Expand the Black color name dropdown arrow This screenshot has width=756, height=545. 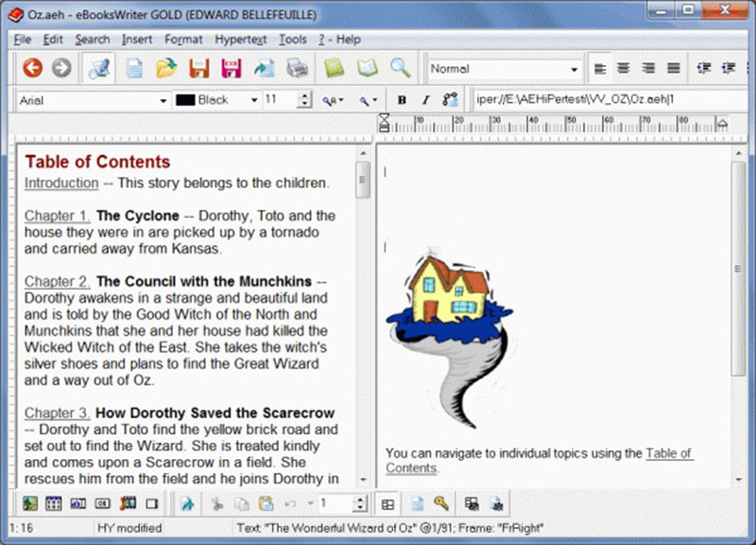(x=254, y=100)
